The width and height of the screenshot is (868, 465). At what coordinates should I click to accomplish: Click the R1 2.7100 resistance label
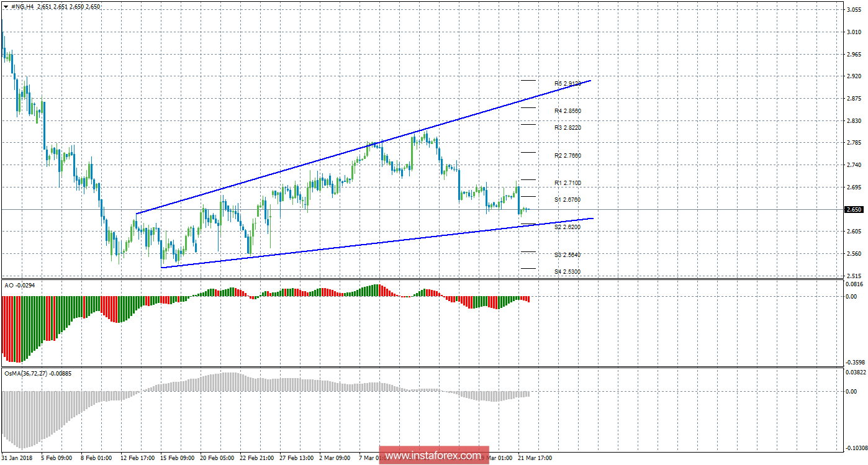[568, 183]
